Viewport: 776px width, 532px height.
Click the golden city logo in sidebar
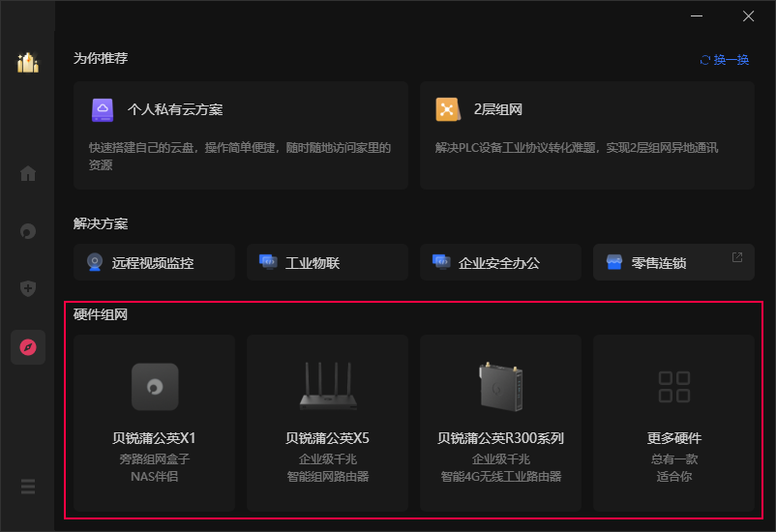[28, 62]
